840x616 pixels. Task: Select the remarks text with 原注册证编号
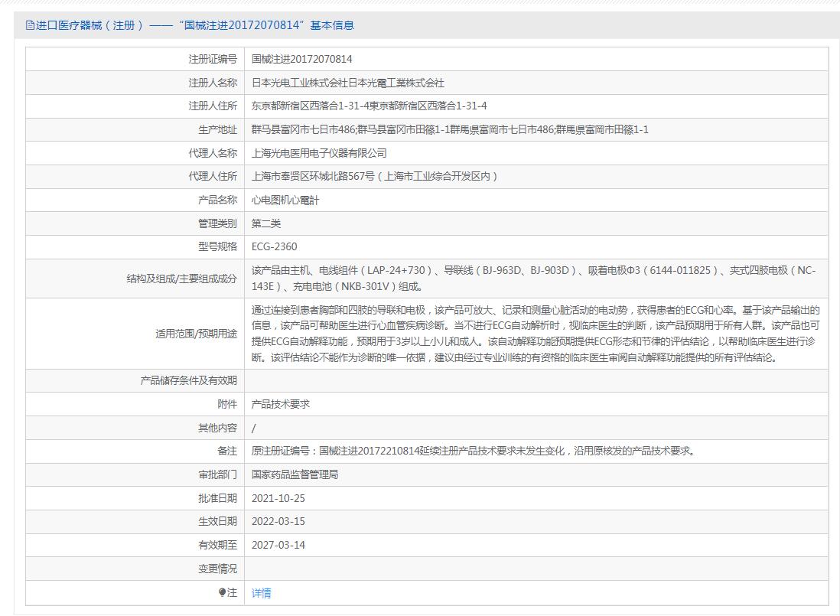point(474,451)
